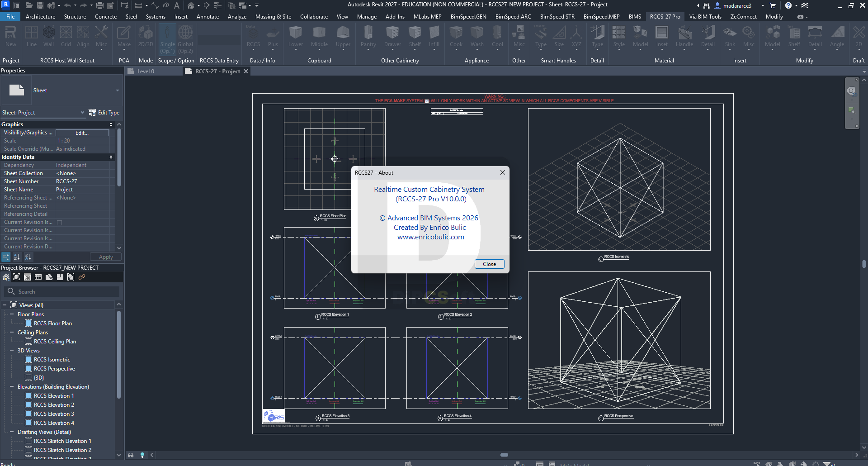
Task: Open the Sheet type selector dropdown
Action: click(118, 90)
